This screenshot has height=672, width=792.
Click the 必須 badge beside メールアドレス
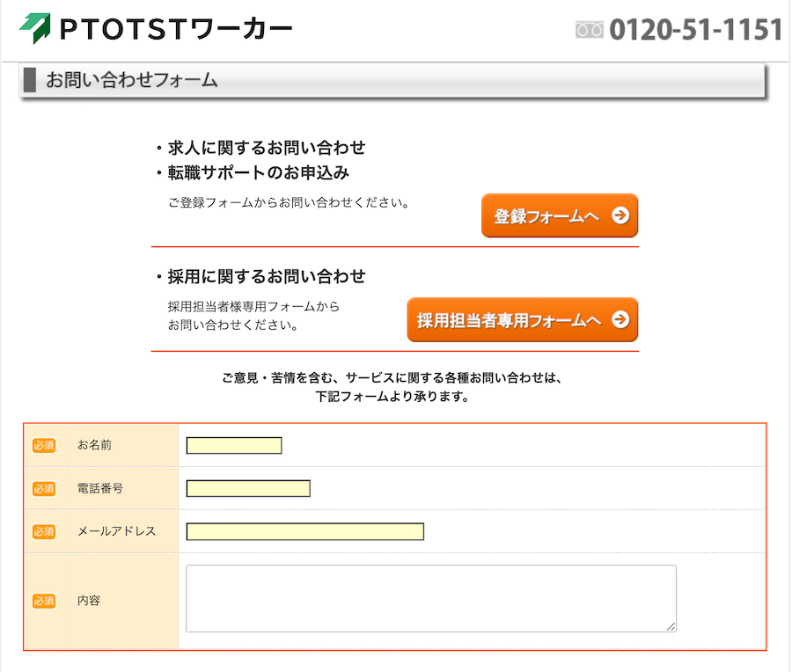coord(44,531)
